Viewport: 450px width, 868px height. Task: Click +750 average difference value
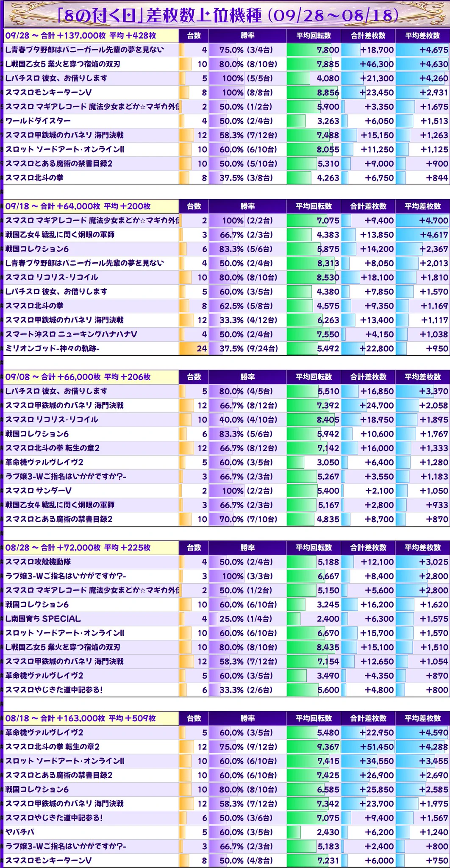pos(422,861)
